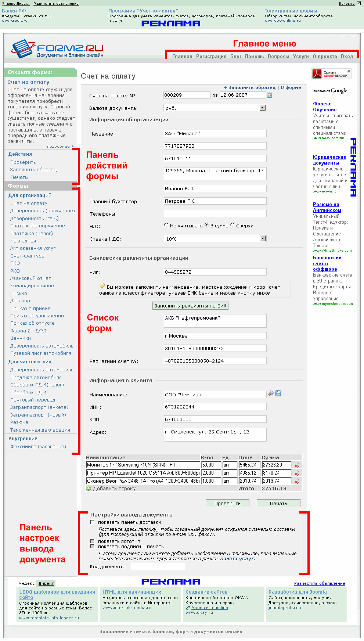Open the Помощь menu item
The width and height of the screenshot is (364, 641).
(255, 57)
